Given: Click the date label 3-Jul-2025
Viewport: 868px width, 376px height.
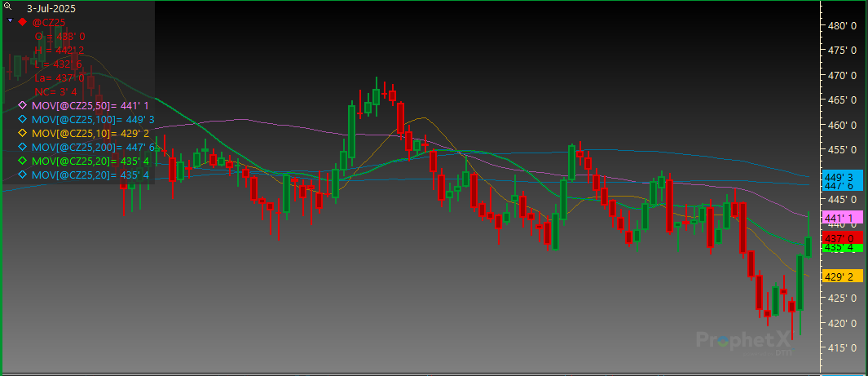Looking at the screenshot, I should (x=51, y=9).
